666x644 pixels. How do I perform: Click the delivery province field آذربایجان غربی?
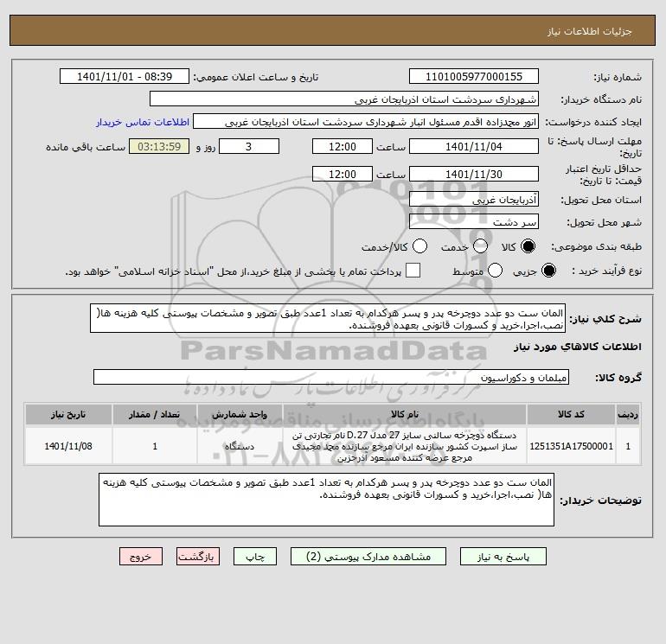point(474,199)
